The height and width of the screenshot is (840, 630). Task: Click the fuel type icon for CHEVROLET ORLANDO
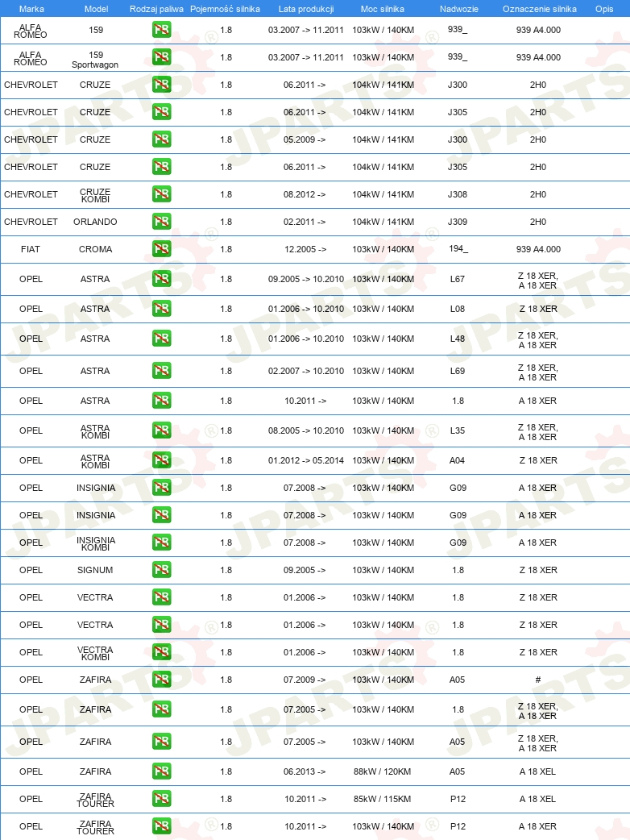point(162,221)
